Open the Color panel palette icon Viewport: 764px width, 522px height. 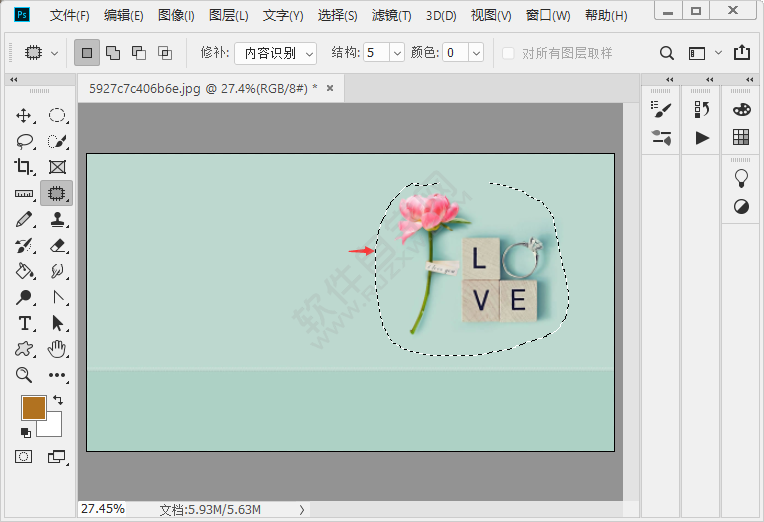pyautogui.click(x=741, y=109)
